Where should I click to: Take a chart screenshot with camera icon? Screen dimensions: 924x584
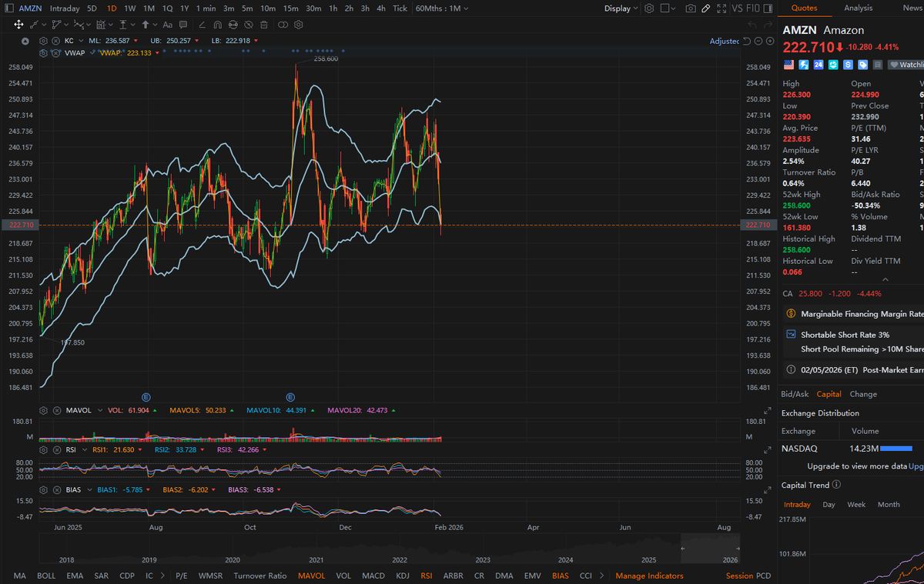tap(691, 8)
